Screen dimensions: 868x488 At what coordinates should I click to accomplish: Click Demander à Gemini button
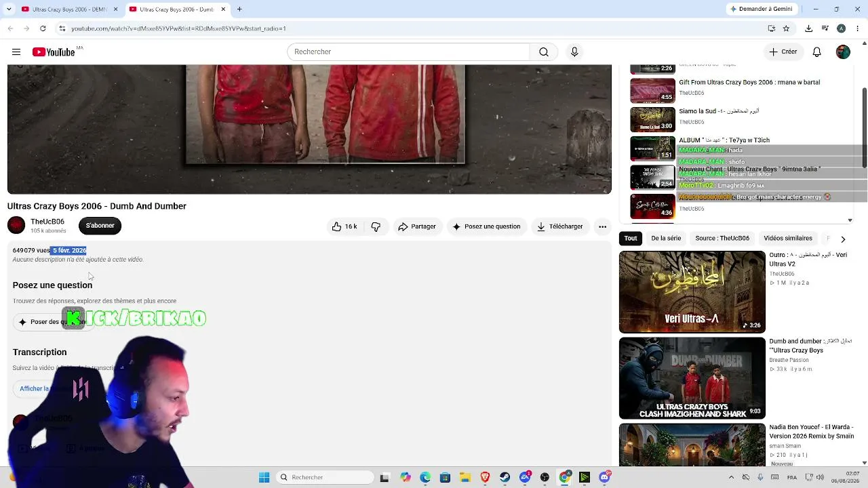click(x=762, y=9)
